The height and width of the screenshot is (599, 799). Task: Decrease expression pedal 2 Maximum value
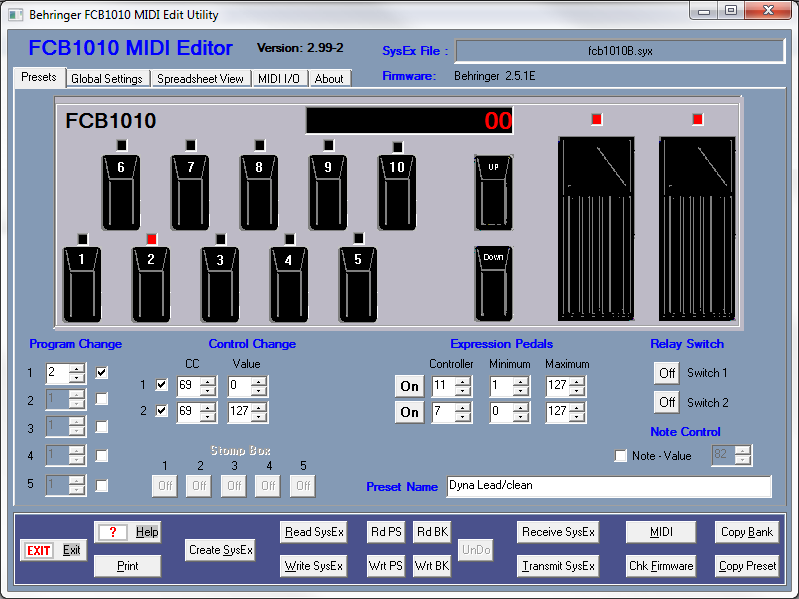click(577, 417)
